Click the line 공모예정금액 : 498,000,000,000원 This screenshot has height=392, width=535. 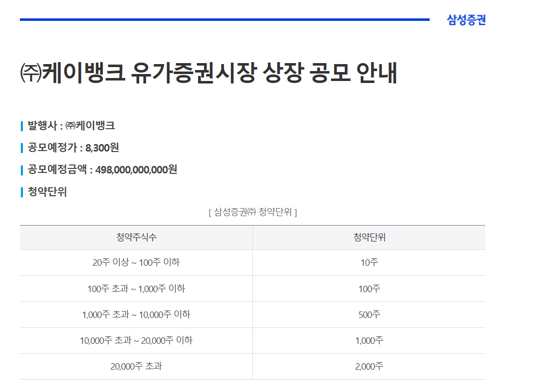(x=102, y=169)
